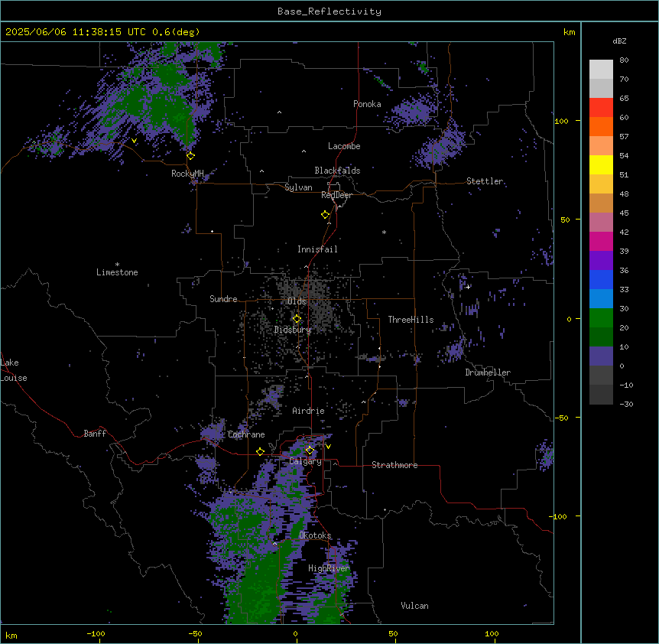Click the Base_Reflectivity title text

329,11
